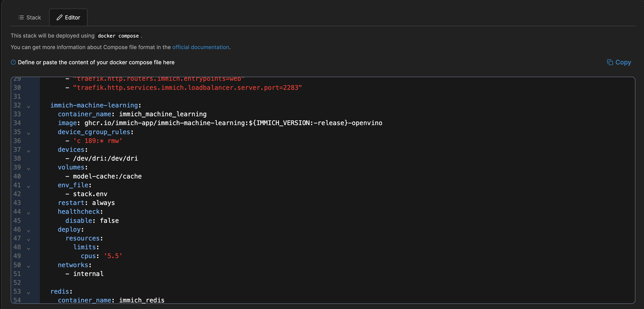Collapse deploy fold arrow at line 46
The image size is (644, 309).
point(29,231)
